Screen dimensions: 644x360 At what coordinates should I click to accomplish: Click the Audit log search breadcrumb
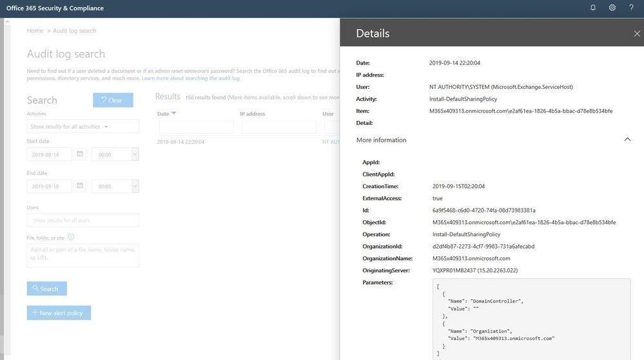pos(74,31)
